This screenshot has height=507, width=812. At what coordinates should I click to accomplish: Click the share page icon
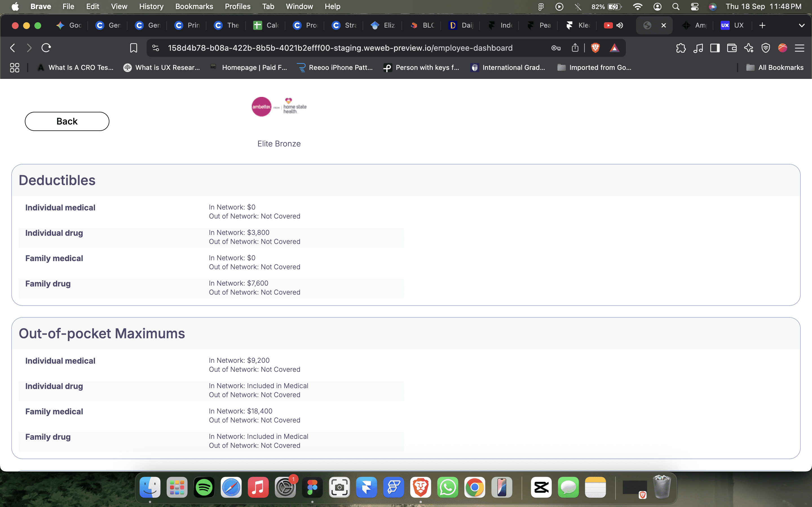pos(575,48)
